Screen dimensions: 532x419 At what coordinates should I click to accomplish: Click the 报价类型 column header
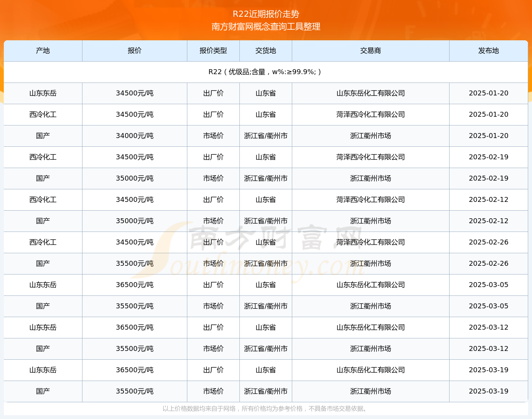pos(213,51)
